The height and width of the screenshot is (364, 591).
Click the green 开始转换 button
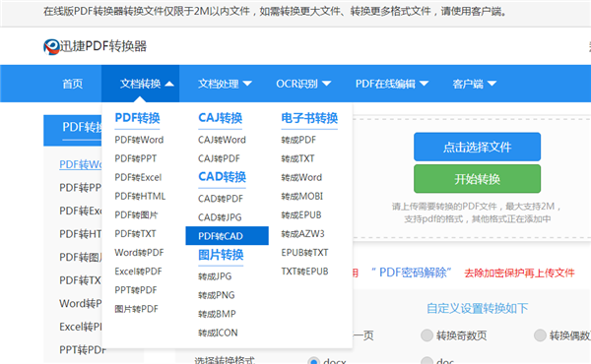[477, 179]
